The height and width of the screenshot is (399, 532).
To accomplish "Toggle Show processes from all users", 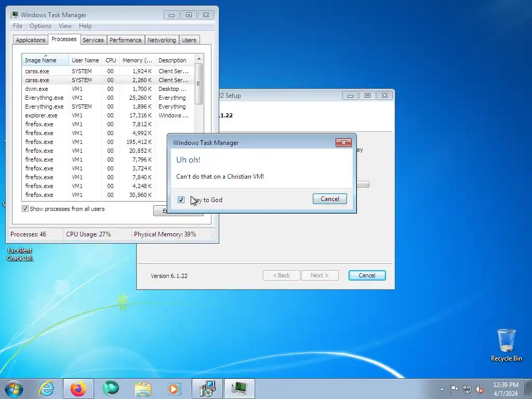I will click(25, 209).
